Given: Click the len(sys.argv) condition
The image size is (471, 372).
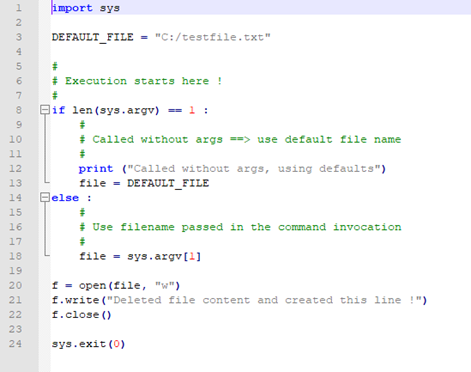Looking at the screenshot, I should click(116, 110).
